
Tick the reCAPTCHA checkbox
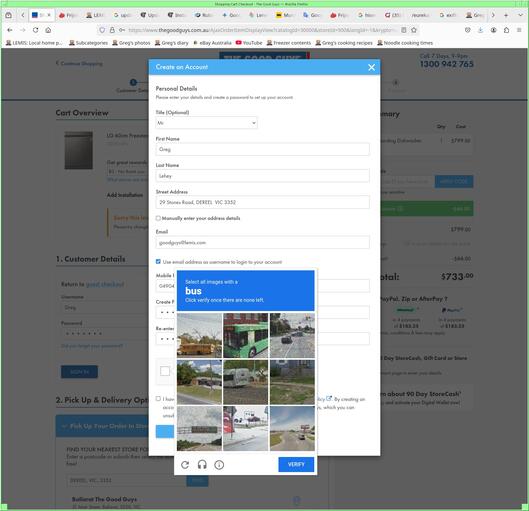pyautogui.click(x=165, y=371)
